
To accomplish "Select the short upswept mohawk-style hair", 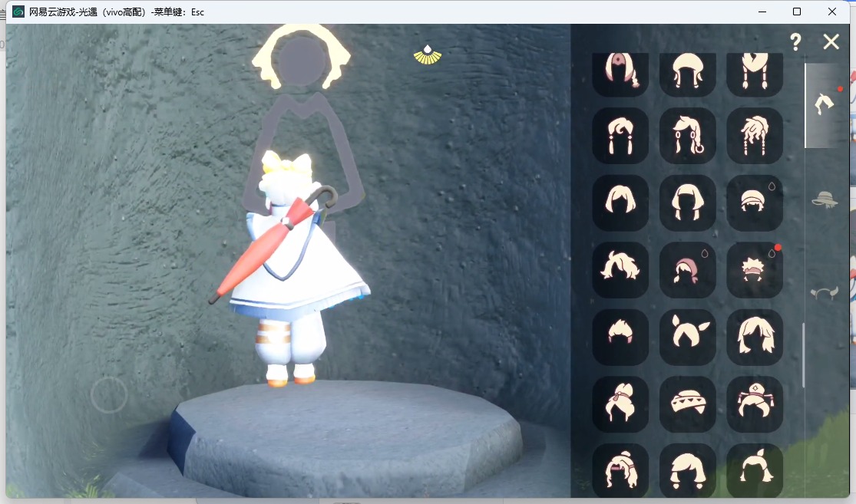I will (620, 337).
